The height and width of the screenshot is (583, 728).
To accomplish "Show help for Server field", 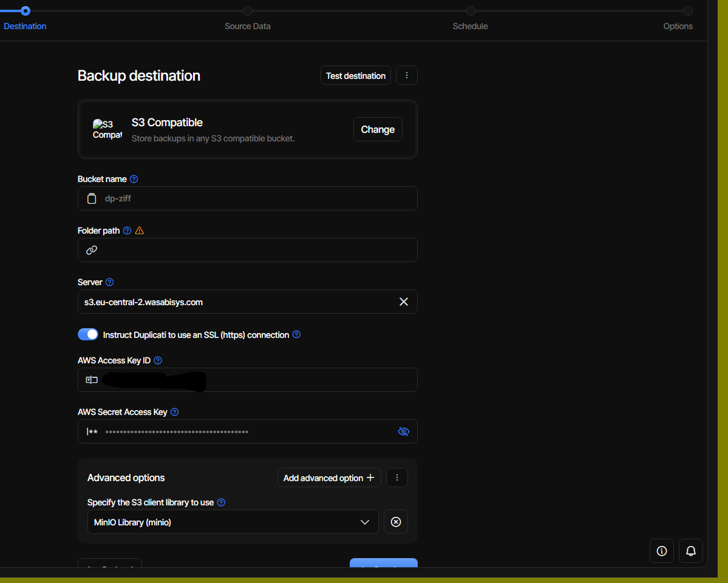I will click(109, 282).
